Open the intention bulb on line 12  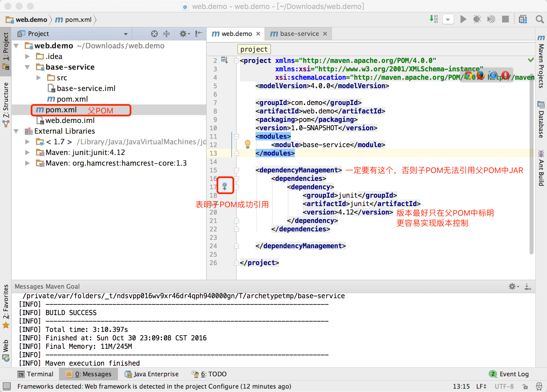tap(247, 144)
